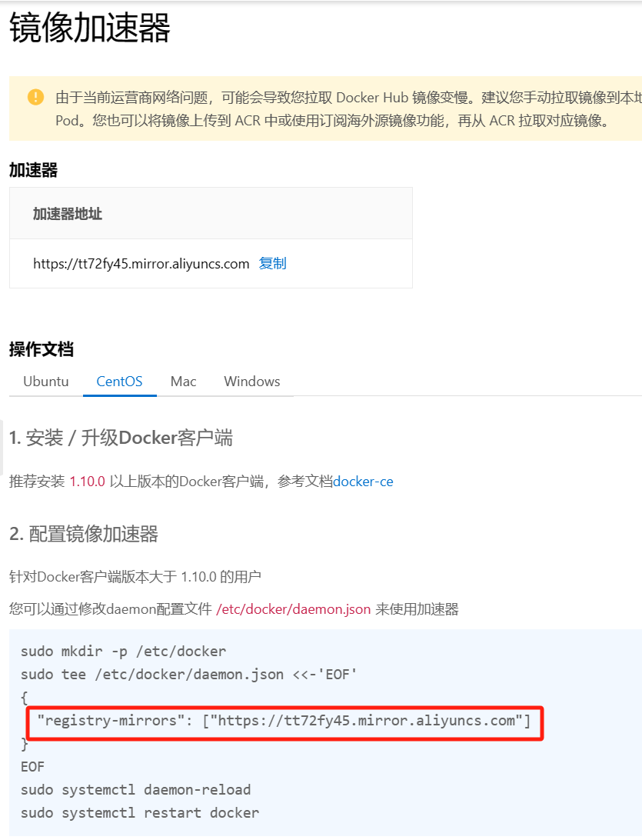
Task: Click the sudo systemctl daemon-reload line
Action: (x=136, y=790)
